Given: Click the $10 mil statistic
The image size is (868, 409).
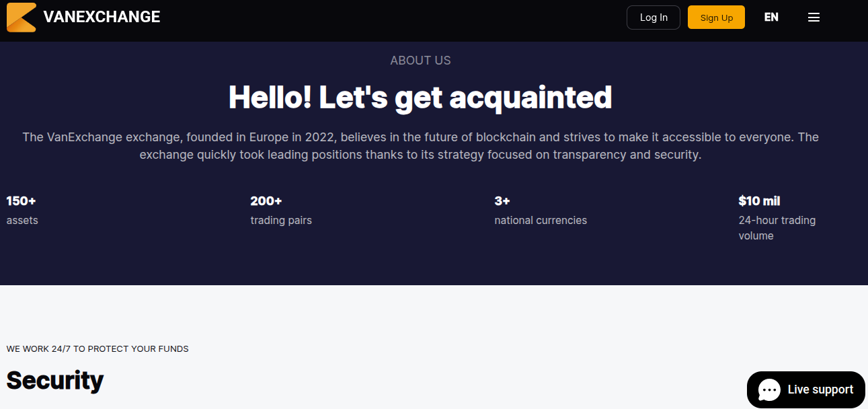Looking at the screenshot, I should click(759, 200).
